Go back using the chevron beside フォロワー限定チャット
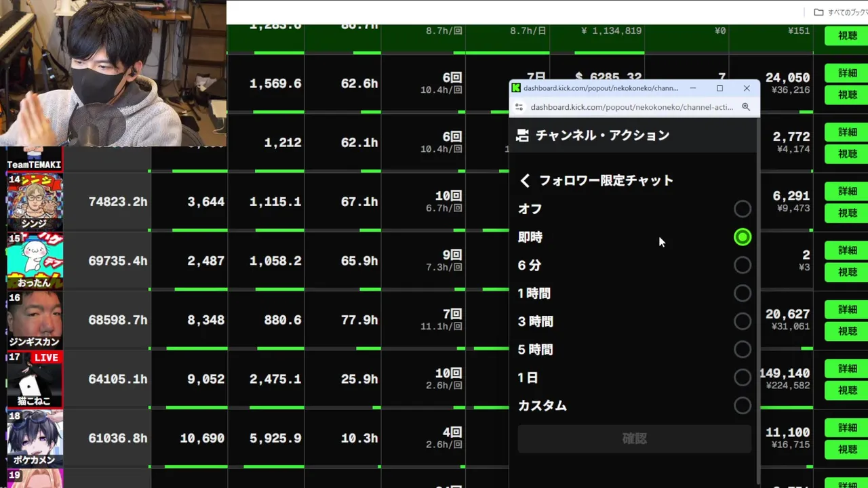 point(525,180)
